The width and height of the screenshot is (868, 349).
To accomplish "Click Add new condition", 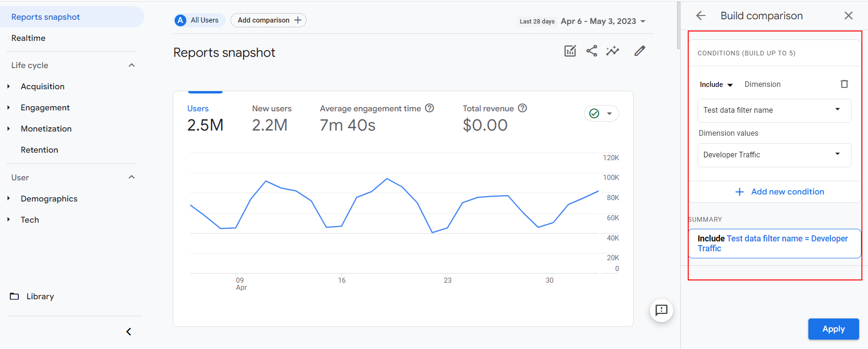I will point(780,192).
